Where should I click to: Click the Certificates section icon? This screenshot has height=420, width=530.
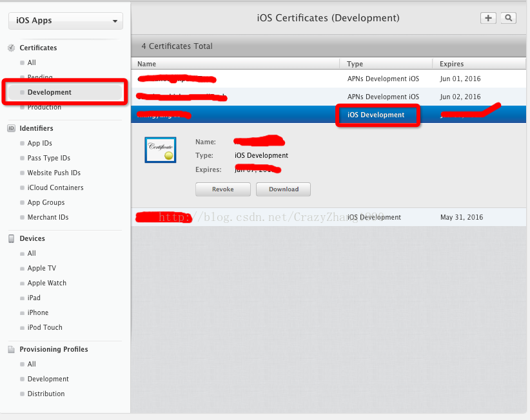[11, 48]
